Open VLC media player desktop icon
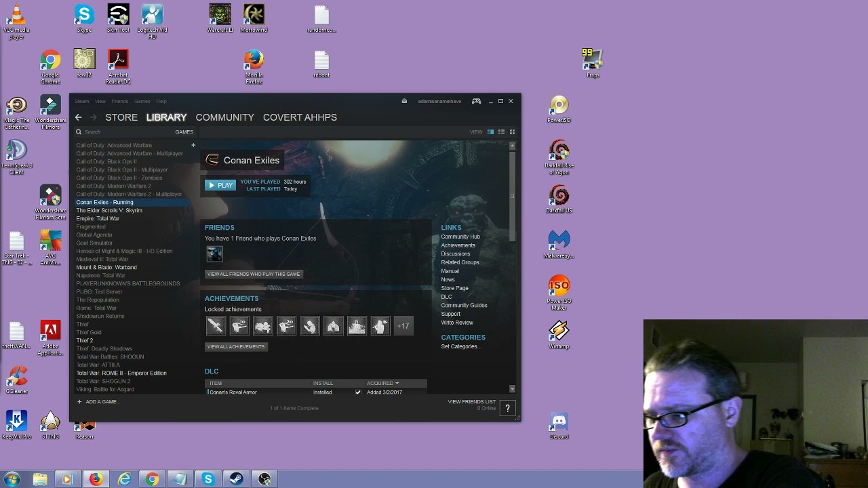The height and width of the screenshot is (488, 868). [x=16, y=22]
